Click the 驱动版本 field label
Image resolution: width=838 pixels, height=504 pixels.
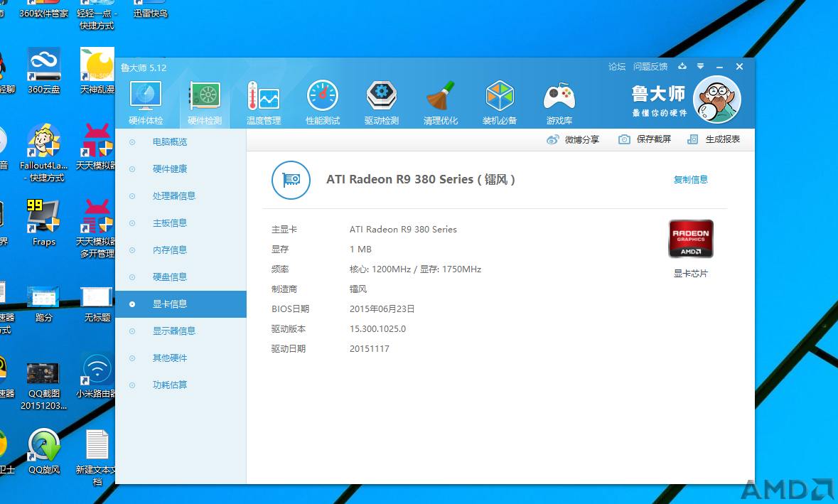[x=289, y=328]
